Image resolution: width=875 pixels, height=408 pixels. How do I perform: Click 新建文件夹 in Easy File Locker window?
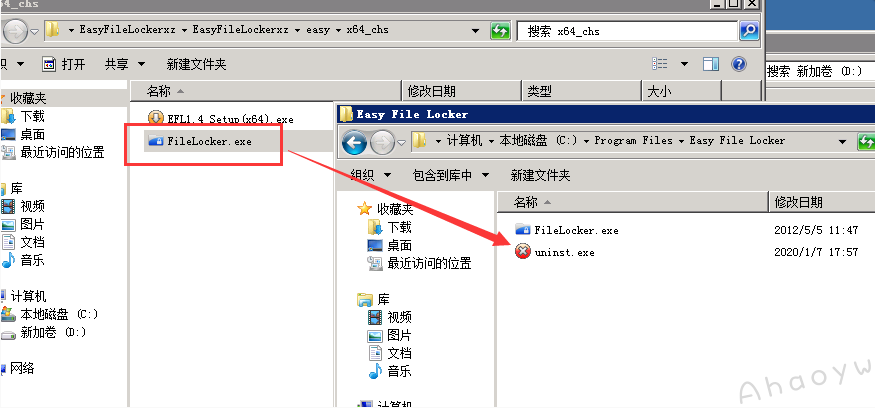(x=540, y=175)
